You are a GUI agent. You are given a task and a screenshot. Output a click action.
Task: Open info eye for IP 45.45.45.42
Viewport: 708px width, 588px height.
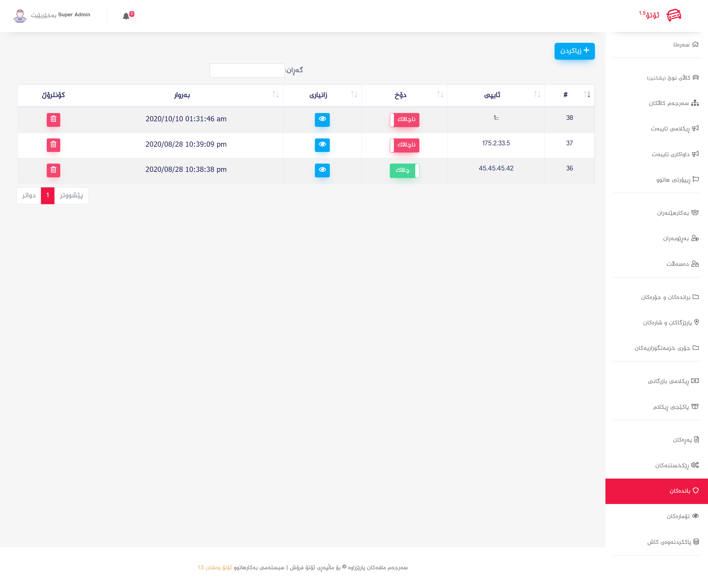(322, 170)
